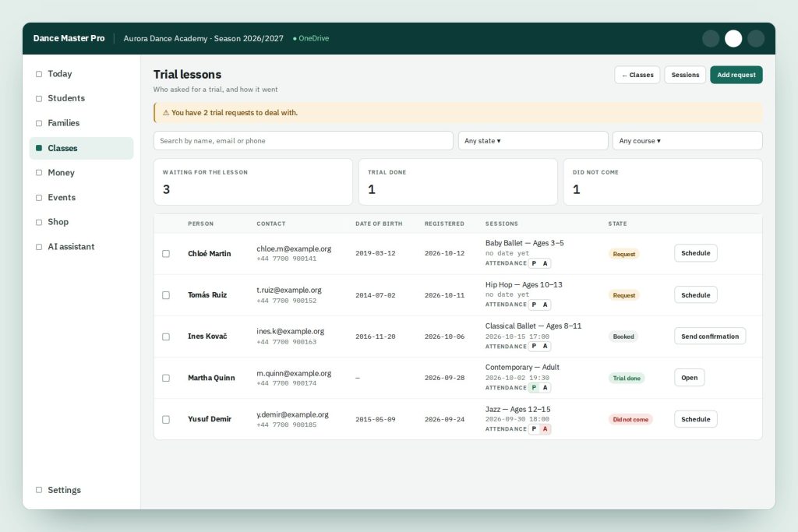Click the rightmost dark circle in header
Viewport: 798px width, 532px height.
(756, 39)
